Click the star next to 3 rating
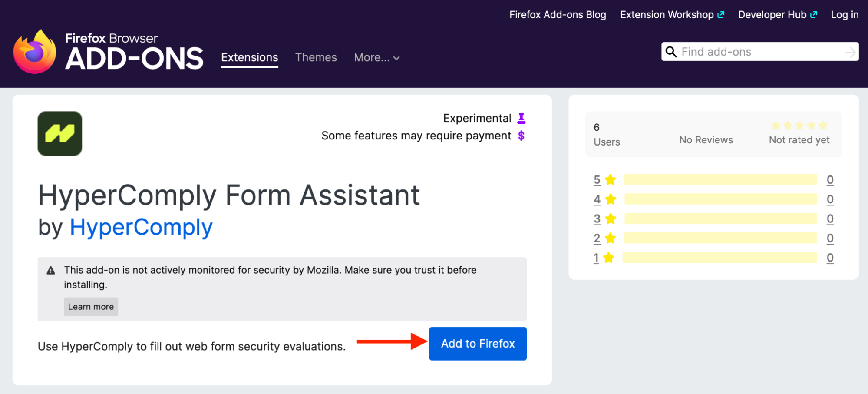This screenshot has width=868, height=394. pyautogui.click(x=611, y=219)
